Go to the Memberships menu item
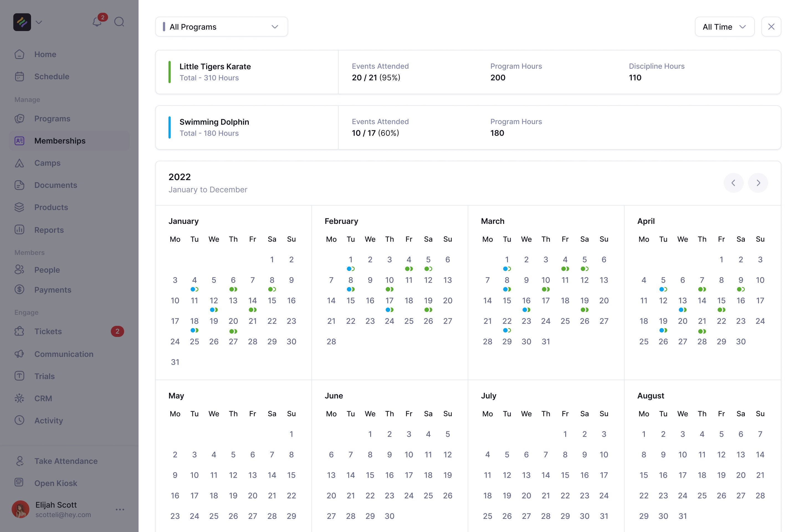The height and width of the screenshot is (532, 798). (x=60, y=141)
